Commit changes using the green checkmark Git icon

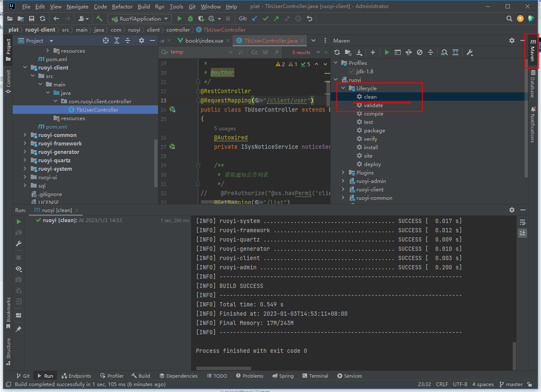265,19
